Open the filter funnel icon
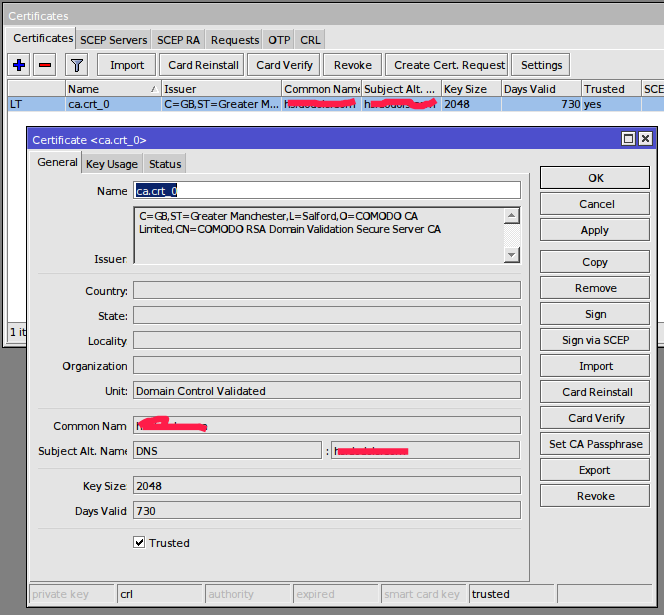Screen dimensions: 664x615 click(x=77, y=65)
